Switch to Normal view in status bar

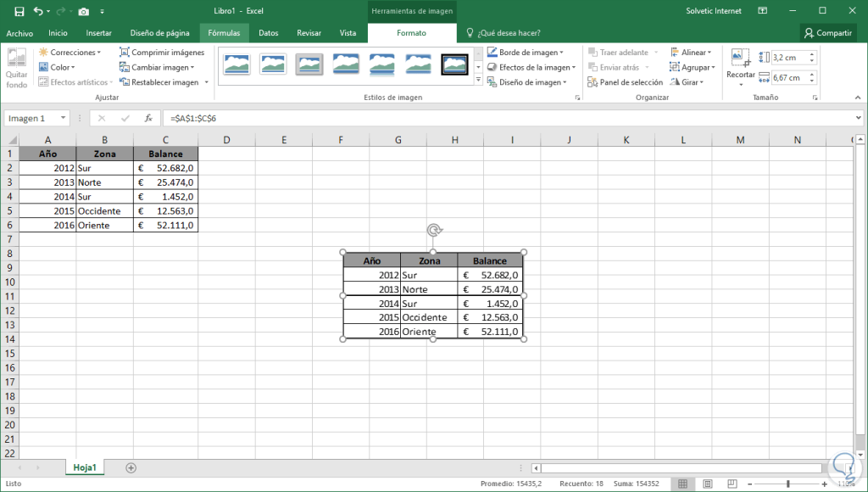(682, 484)
